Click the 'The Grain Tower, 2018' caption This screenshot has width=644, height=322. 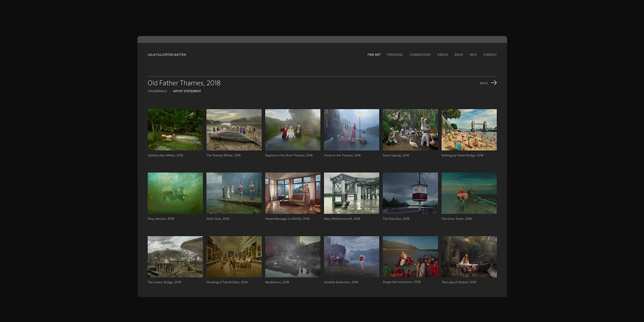click(x=457, y=219)
